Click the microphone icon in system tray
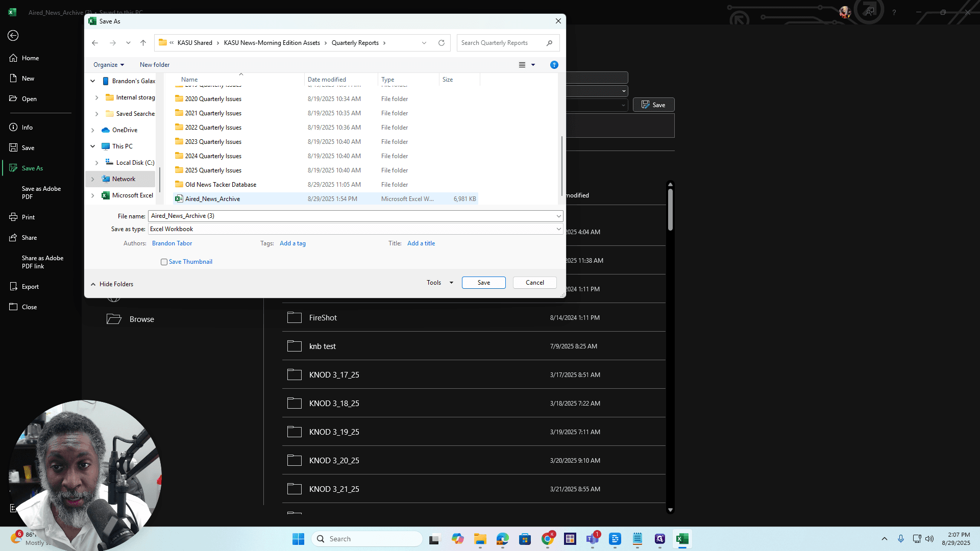Screen dimensions: 980x551 click(x=901, y=539)
